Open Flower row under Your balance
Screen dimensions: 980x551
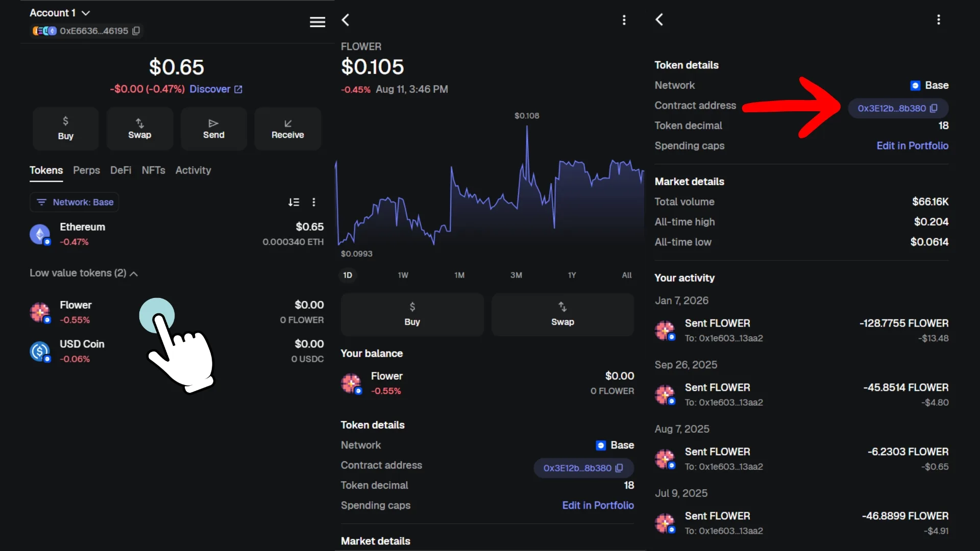pyautogui.click(x=487, y=383)
